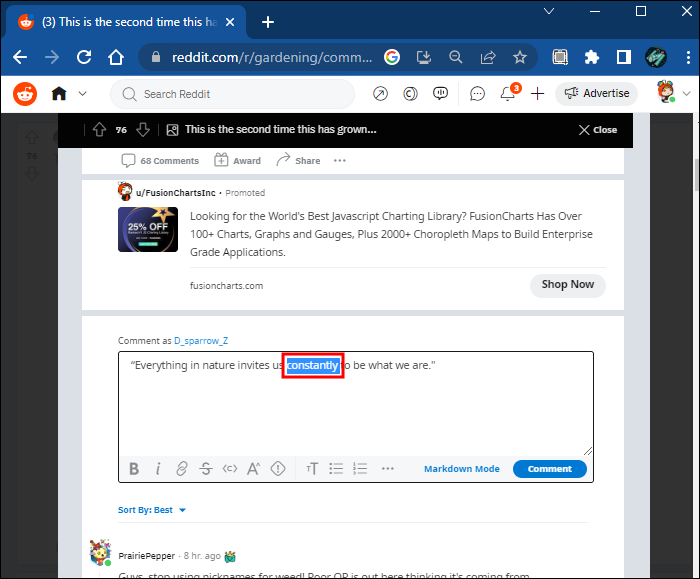Open the tab search chevron
Screen dimensions: 700x579
pyautogui.click(x=549, y=11)
